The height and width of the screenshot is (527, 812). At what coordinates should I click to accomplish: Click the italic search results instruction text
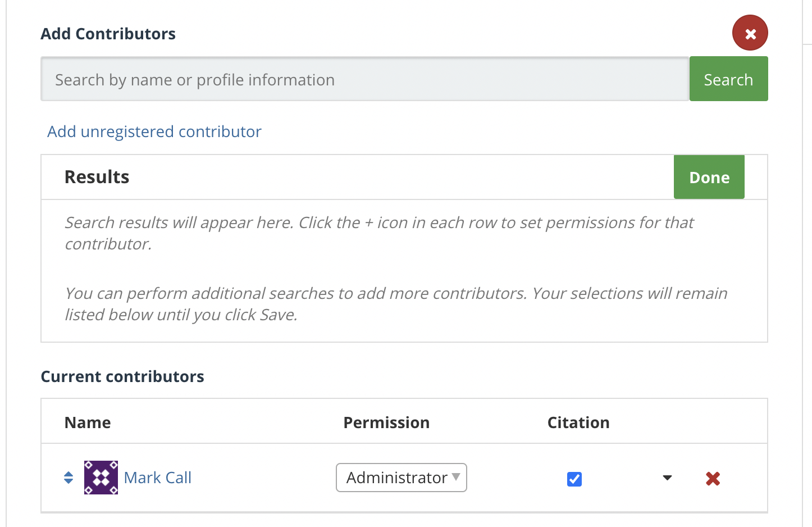[x=380, y=233]
